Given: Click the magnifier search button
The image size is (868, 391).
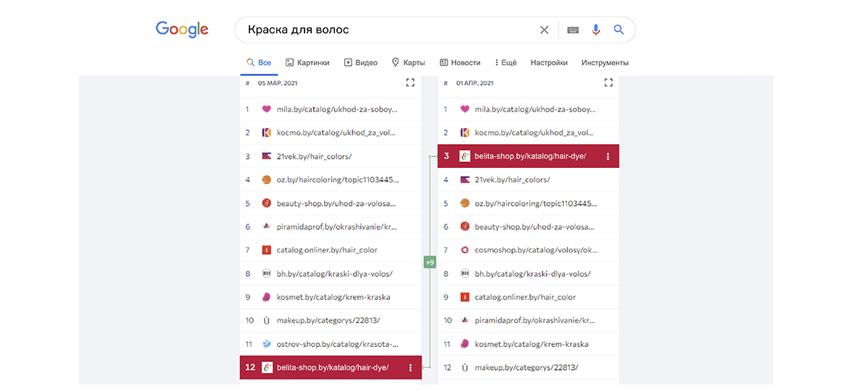Looking at the screenshot, I should pos(618,30).
